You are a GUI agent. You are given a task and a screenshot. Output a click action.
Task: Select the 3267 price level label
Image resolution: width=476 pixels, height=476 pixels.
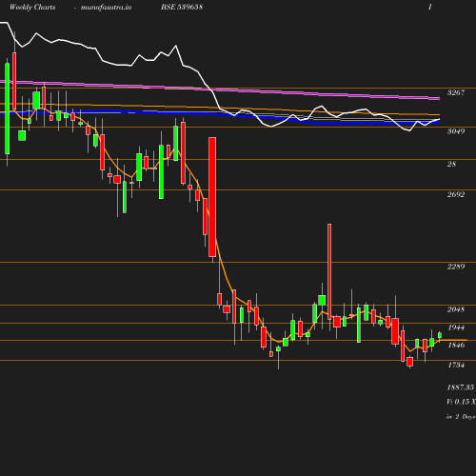[456, 92]
